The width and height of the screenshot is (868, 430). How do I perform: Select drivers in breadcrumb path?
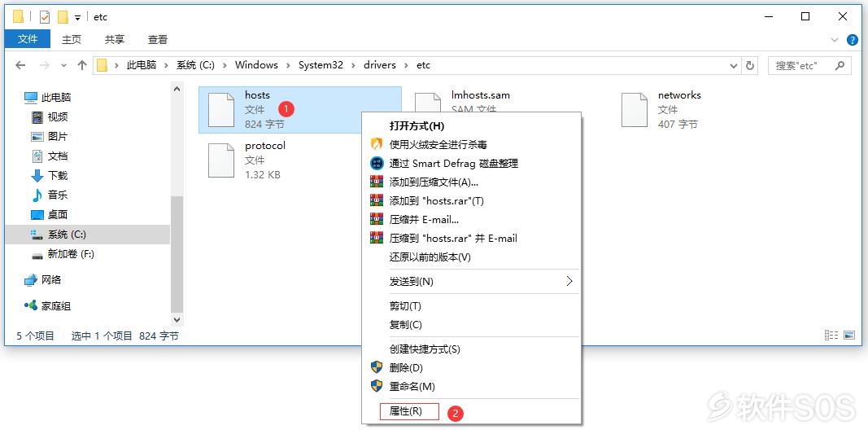click(x=380, y=65)
